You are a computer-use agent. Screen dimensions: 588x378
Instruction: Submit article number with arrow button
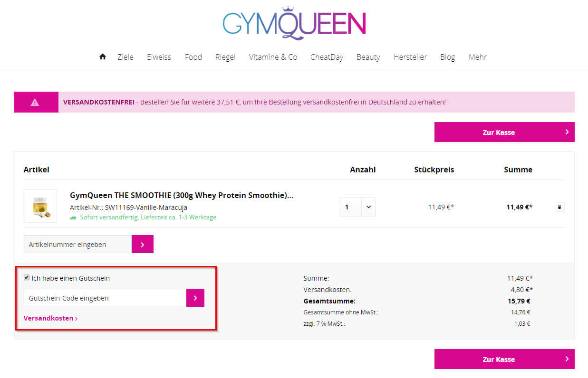(143, 244)
